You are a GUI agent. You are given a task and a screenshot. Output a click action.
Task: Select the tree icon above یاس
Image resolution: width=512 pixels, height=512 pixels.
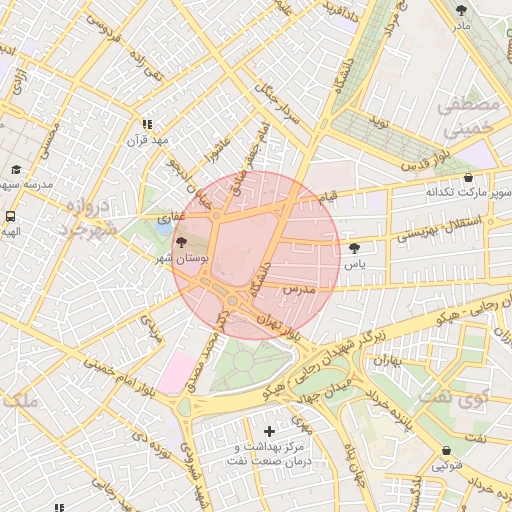click(354, 248)
